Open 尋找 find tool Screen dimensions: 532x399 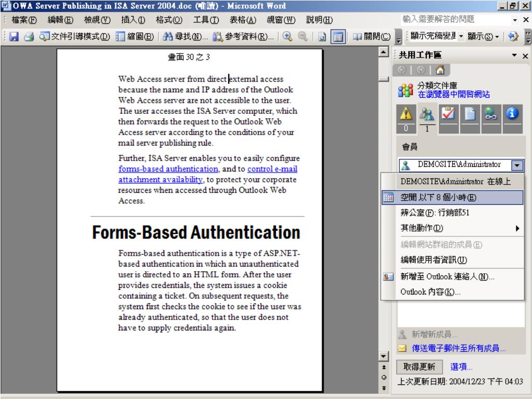[185, 36]
